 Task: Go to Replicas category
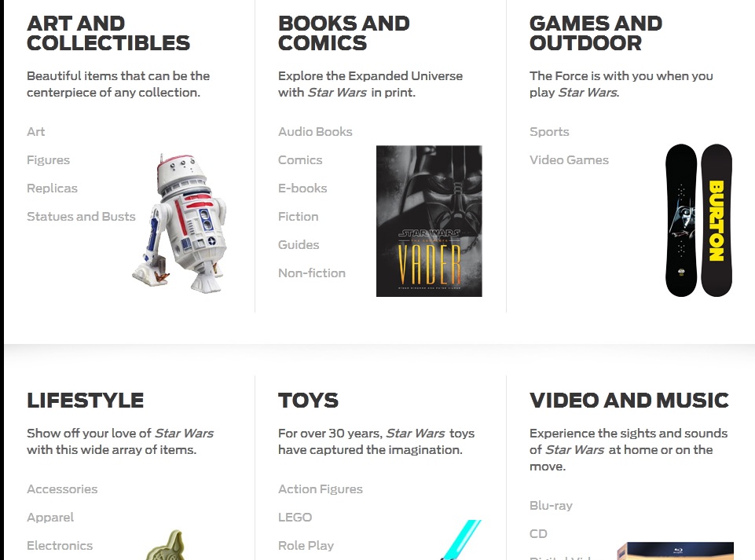52,188
